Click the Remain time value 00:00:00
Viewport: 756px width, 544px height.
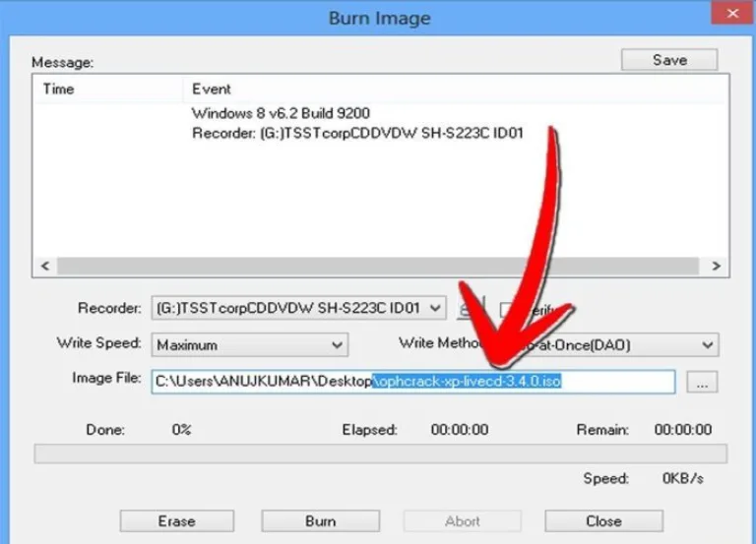(683, 429)
